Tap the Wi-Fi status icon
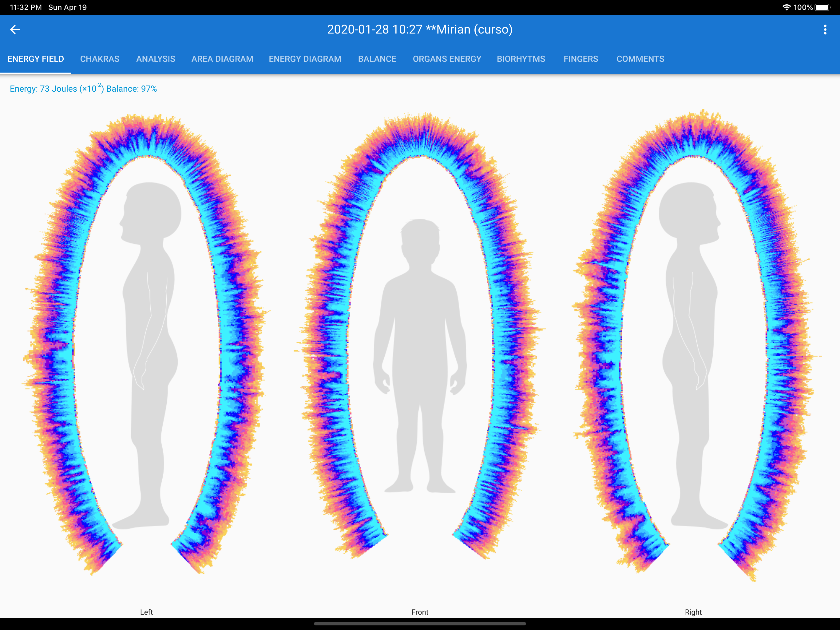The width and height of the screenshot is (840, 630). tap(786, 7)
